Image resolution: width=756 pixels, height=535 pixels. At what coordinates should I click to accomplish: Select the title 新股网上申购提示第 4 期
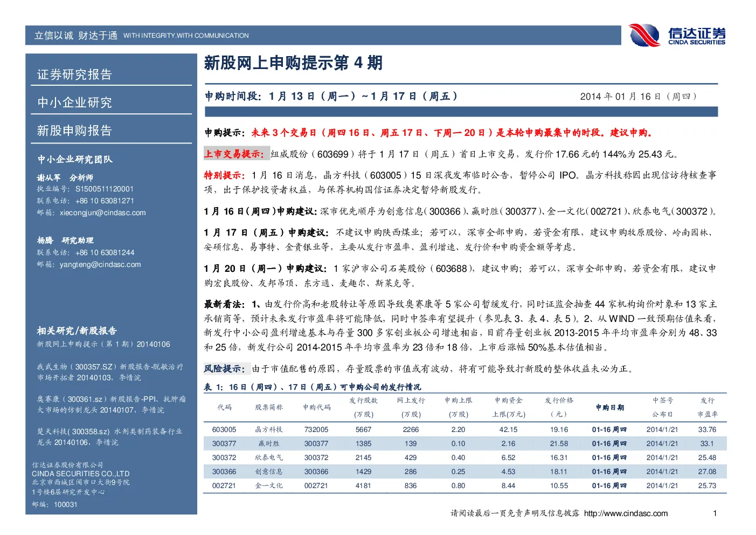pos(293,63)
